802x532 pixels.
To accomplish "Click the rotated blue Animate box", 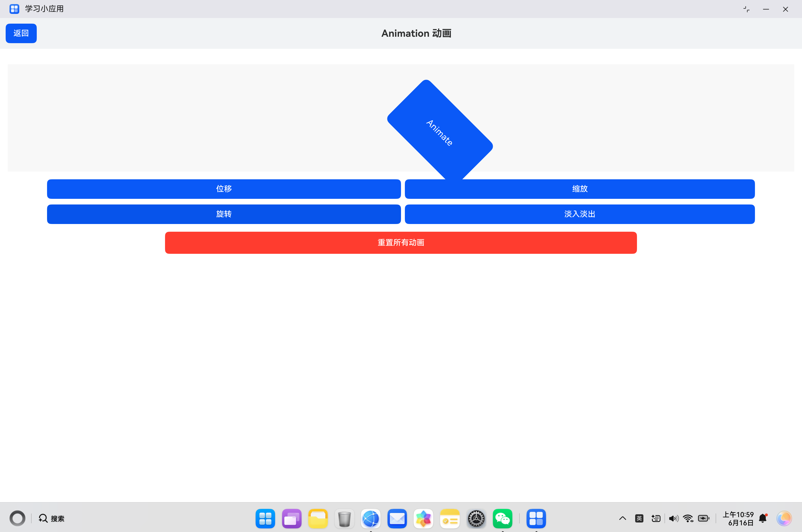I will [440, 132].
